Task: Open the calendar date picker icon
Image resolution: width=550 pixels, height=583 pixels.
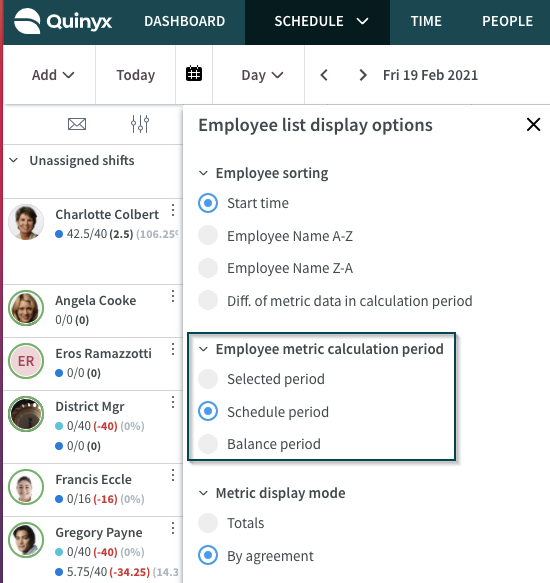Action: coord(194,74)
